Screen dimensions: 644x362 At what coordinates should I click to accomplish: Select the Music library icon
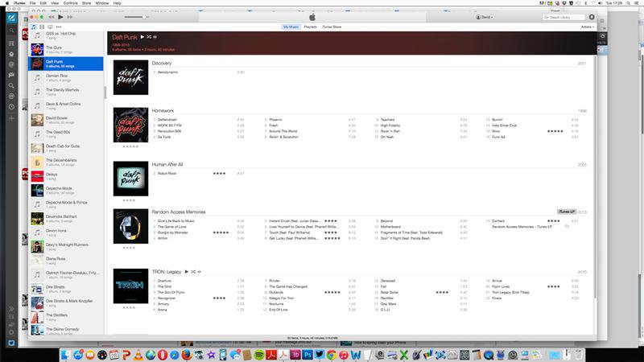point(34,27)
